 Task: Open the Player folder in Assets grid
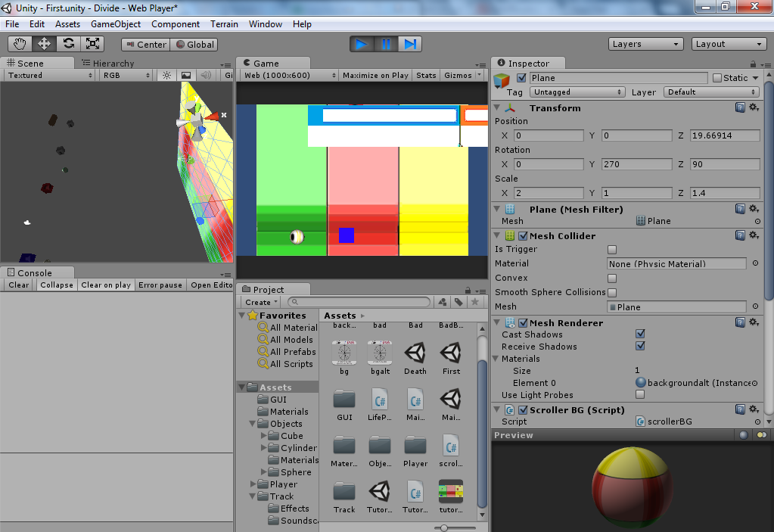[x=415, y=450]
